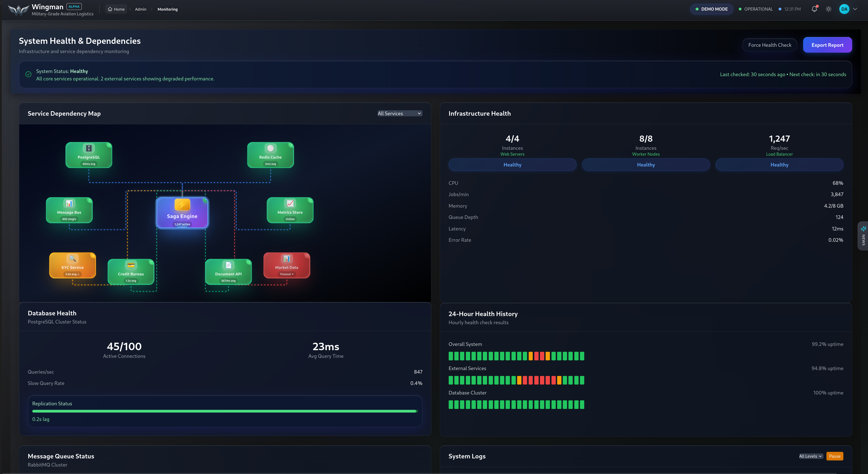
Task: Click Export Report
Action: tap(828, 45)
